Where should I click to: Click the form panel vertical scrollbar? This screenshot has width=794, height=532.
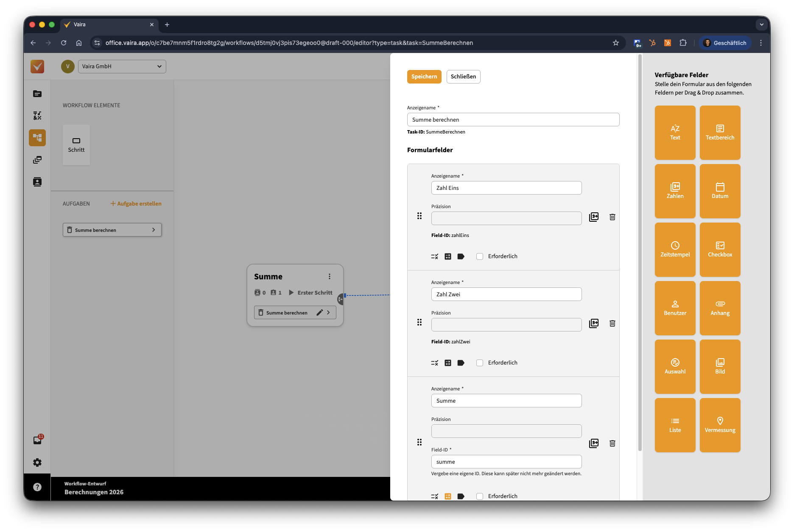[640, 254]
